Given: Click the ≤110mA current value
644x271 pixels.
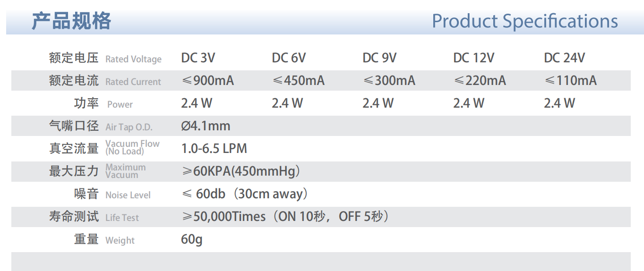Looking at the screenshot, I should [570, 81].
